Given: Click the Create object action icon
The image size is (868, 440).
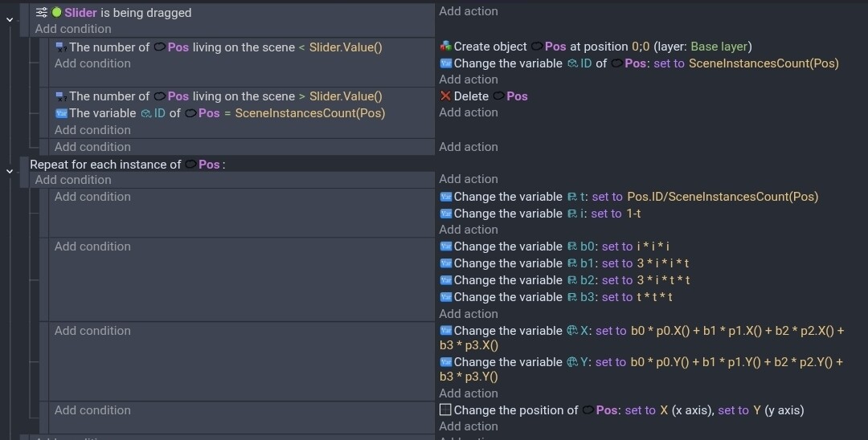Looking at the screenshot, I should (446, 47).
